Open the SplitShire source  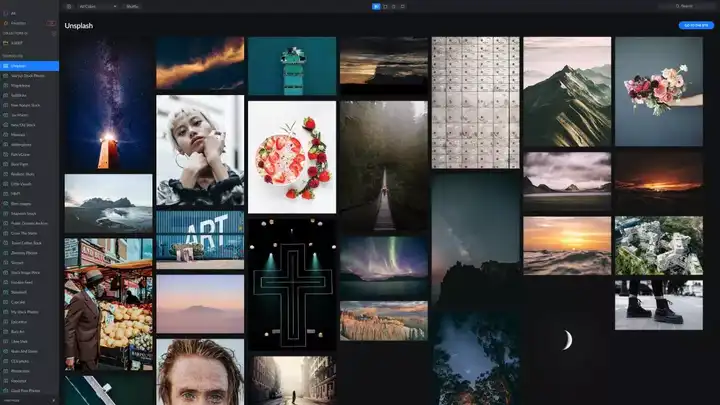pyautogui.click(x=29, y=96)
